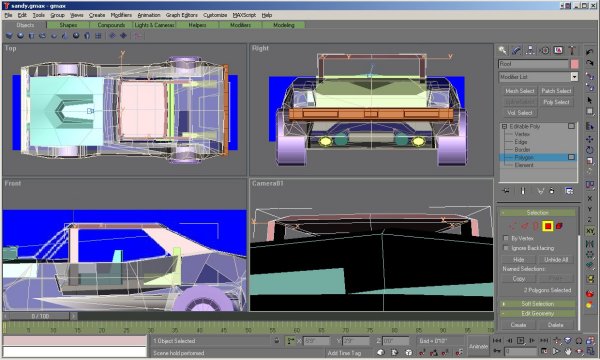Select Element sub-object selection icon

tap(559, 226)
